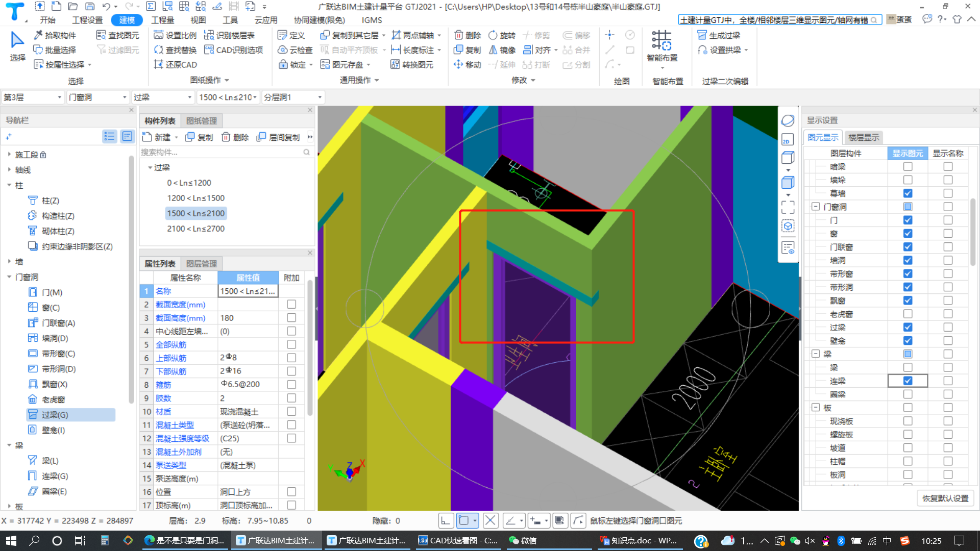Click 还原CAD restore tool
The width and height of the screenshot is (980, 551).
point(175,65)
